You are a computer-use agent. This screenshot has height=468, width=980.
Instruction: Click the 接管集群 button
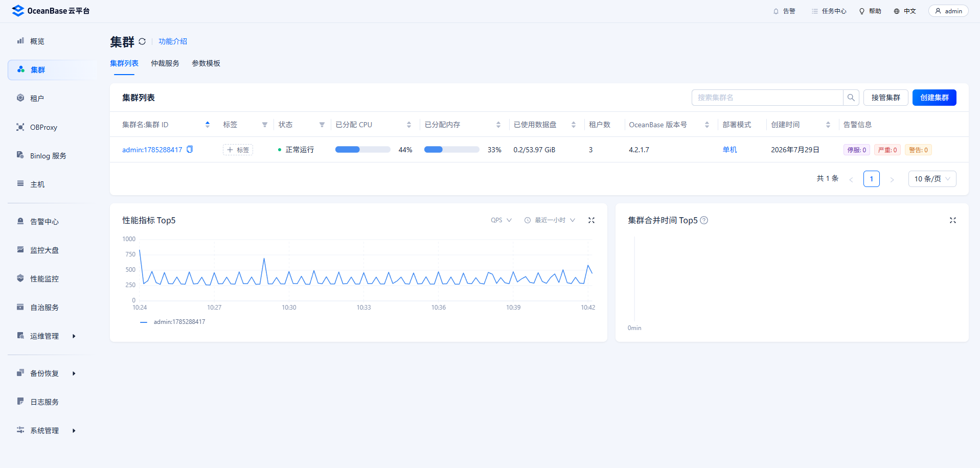tap(886, 98)
